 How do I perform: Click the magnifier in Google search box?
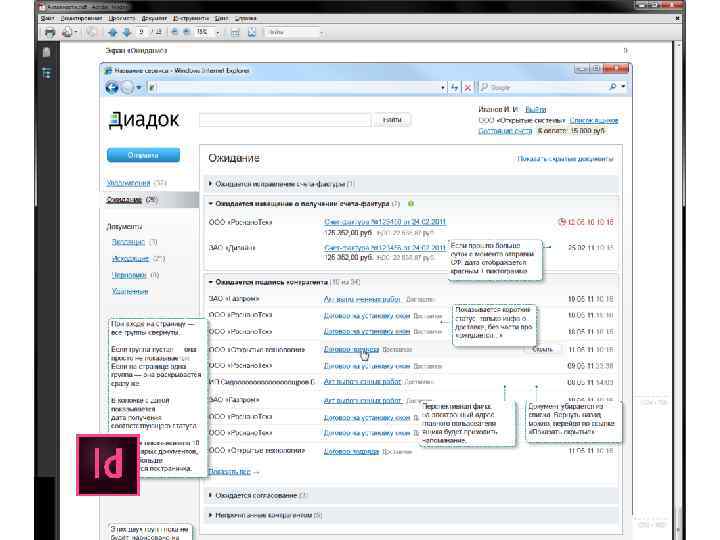(x=612, y=87)
